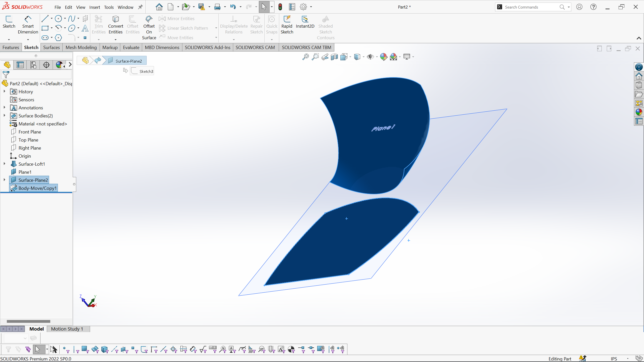Switch to the Surfaces ribbon tab
Viewport: 644px width, 362px height.
[x=51, y=47]
